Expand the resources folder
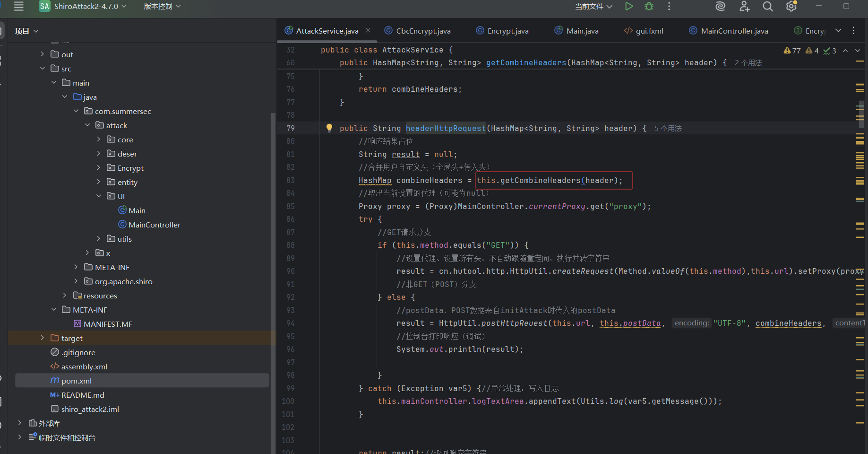The image size is (868, 454). pyautogui.click(x=65, y=296)
